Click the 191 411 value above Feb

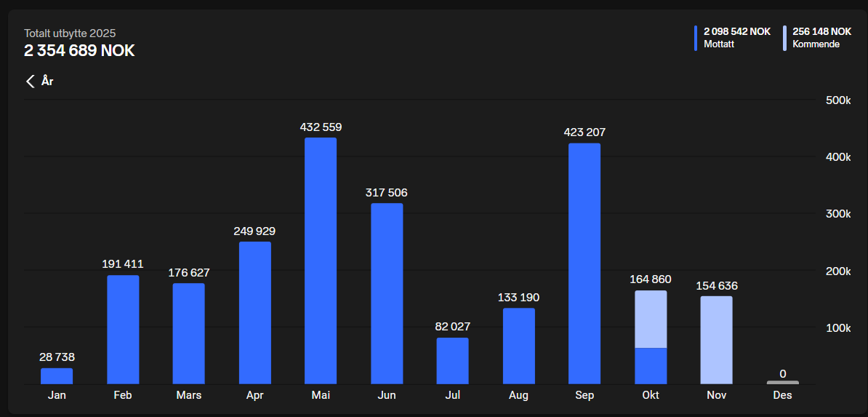pos(123,264)
